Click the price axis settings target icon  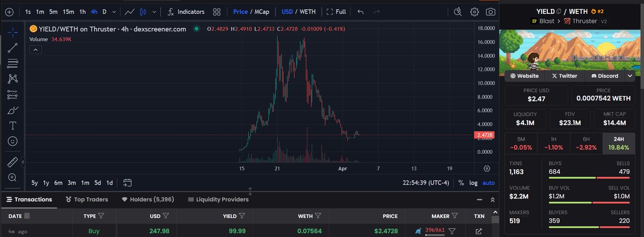(x=487, y=168)
